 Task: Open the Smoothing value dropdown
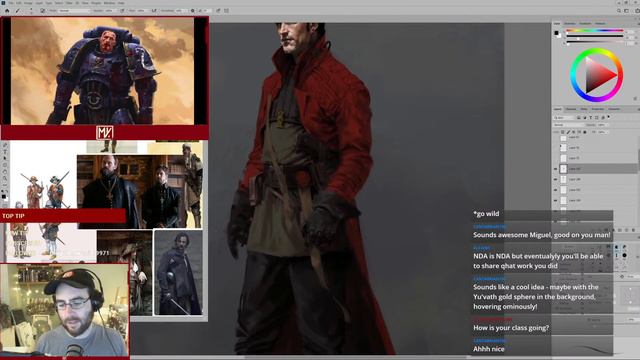coord(181,11)
